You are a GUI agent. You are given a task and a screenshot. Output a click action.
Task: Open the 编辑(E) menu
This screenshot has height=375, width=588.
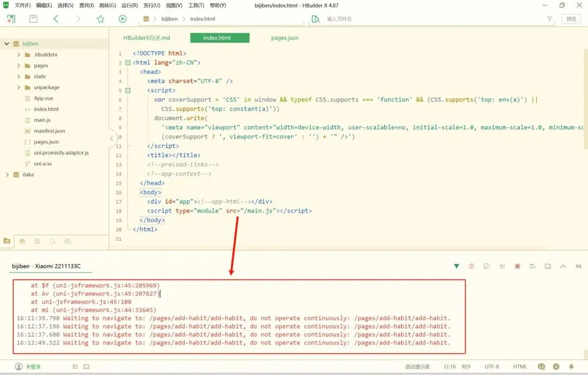pos(44,5)
